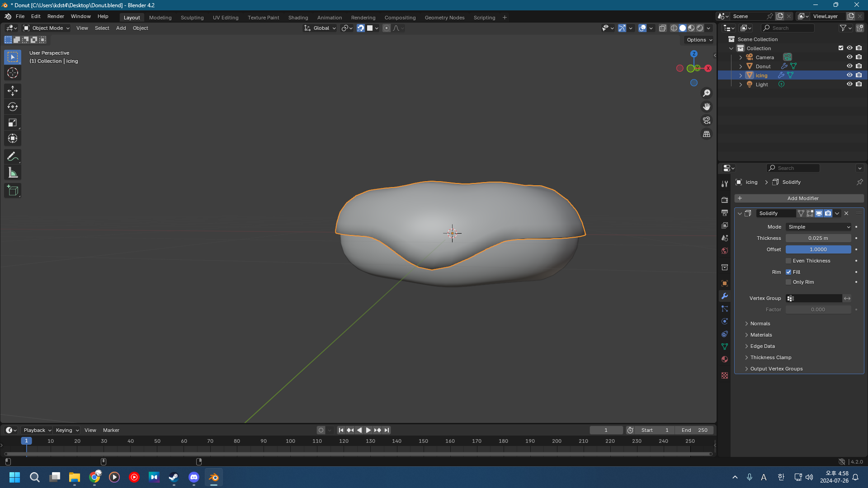Image resolution: width=868 pixels, height=488 pixels.
Task: Switch to Geometry Nodes workspace tab
Action: coord(444,18)
